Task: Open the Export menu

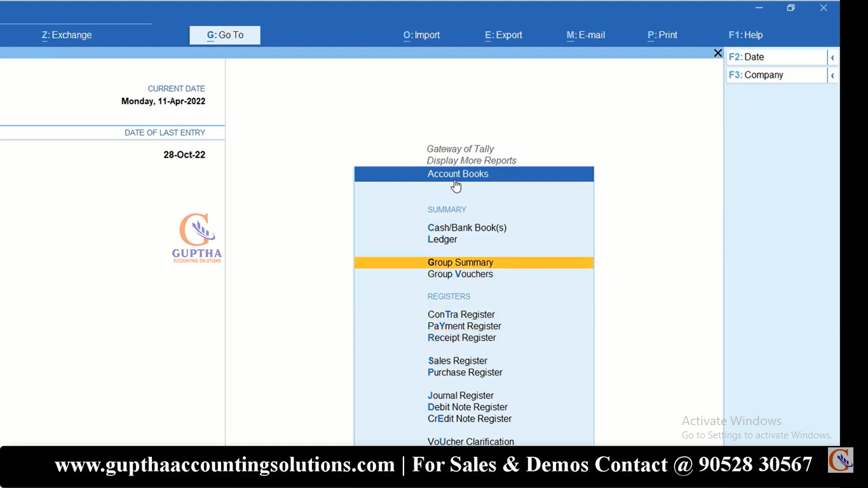Action: (503, 35)
